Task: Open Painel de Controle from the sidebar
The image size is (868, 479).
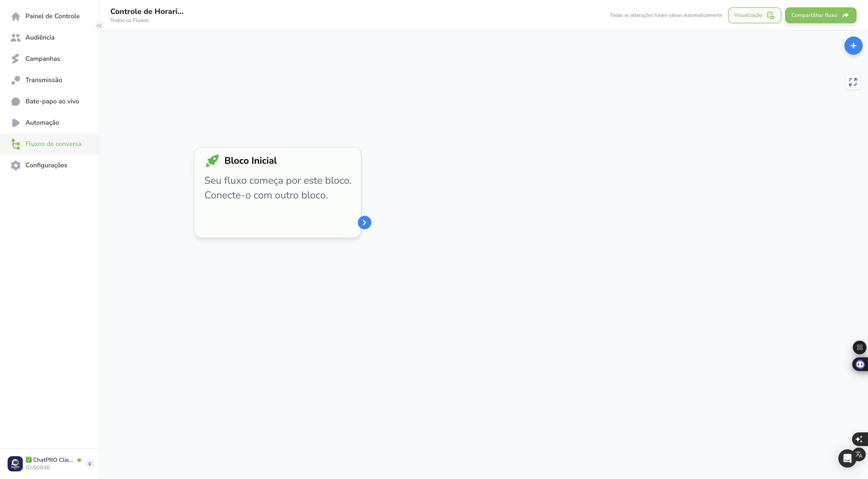Action: tap(49, 16)
